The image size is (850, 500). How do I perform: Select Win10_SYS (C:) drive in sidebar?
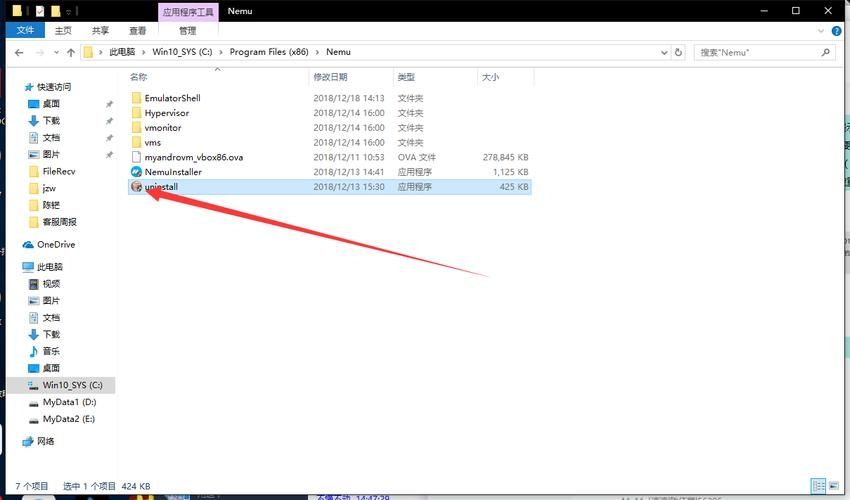coord(72,385)
